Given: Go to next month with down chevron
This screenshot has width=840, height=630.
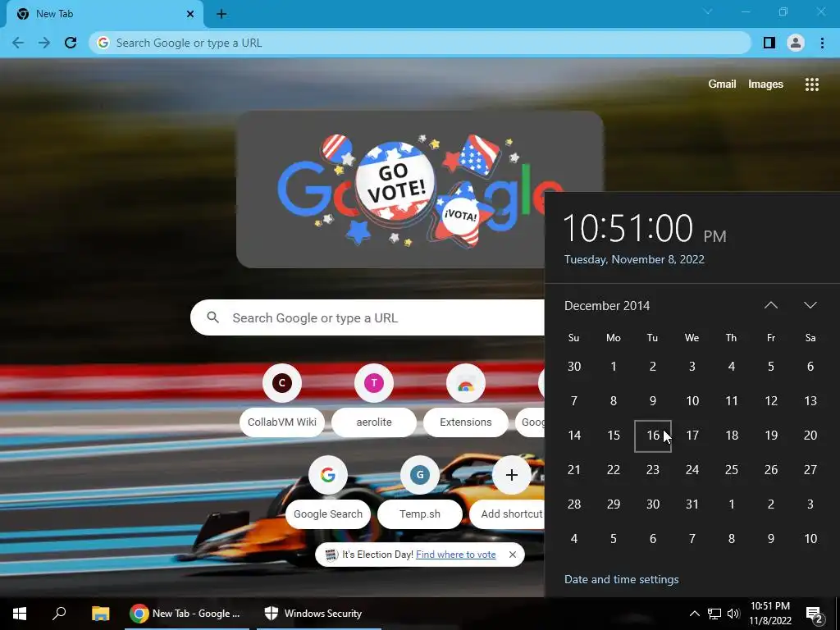Looking at the screenshot, I should point(810,305).
